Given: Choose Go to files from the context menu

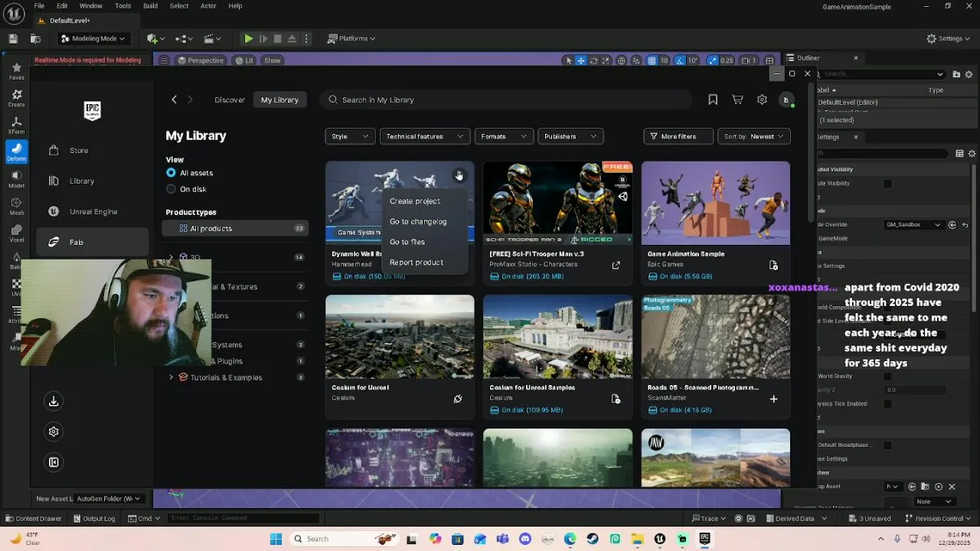Looking at the screenshot, I should coord(407,242).
